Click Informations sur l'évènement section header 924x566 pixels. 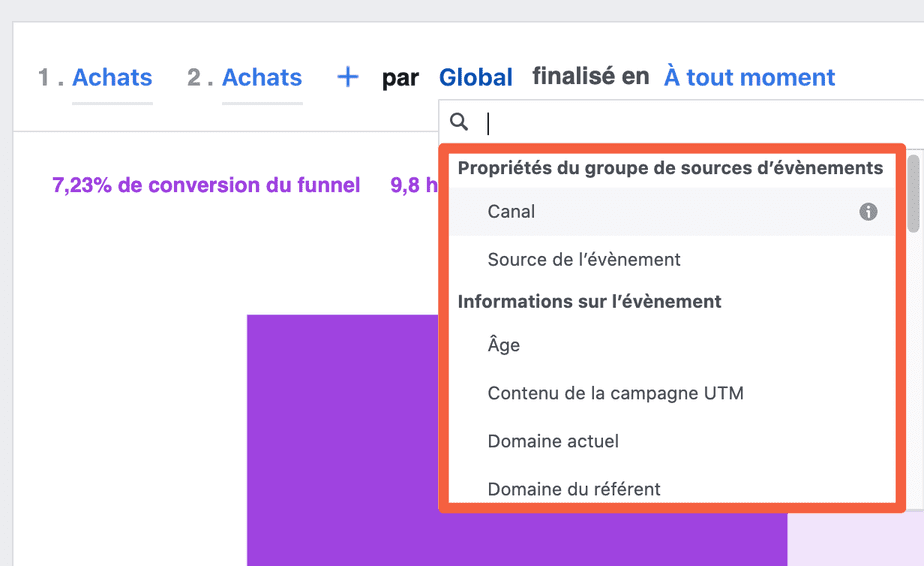click(589, 302)
